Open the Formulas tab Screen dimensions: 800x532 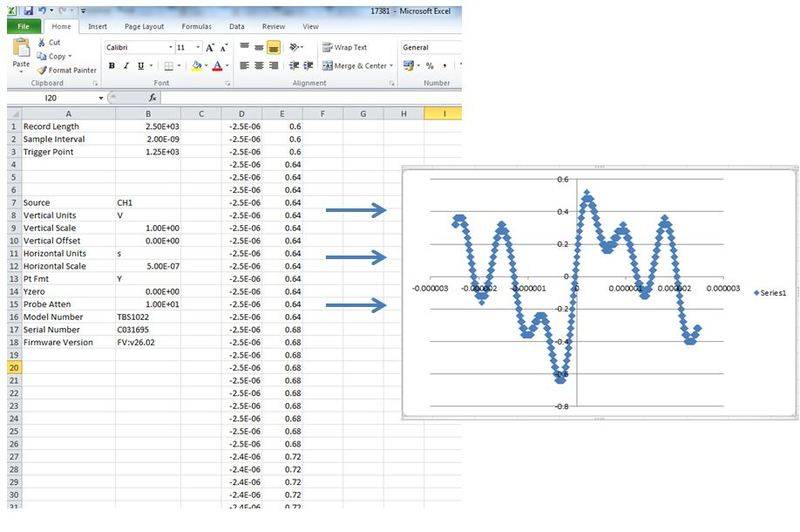pyautogui.click(x=196, y=27)
